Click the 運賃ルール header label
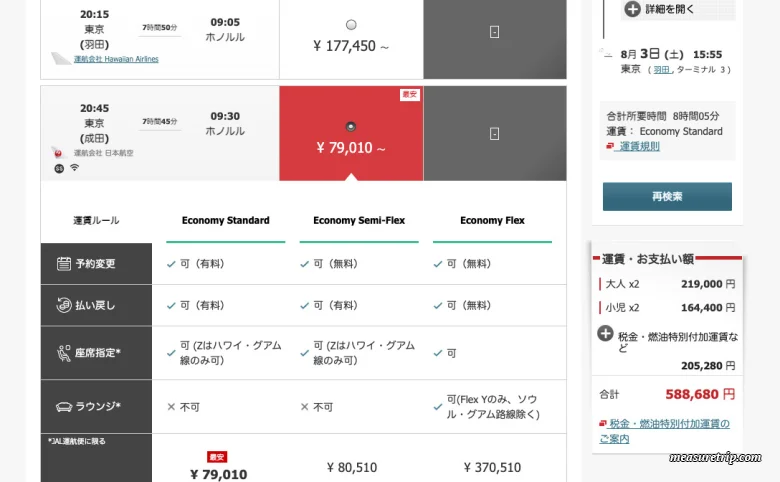This screenshot has width=780, height=482. click(x=96, y=220)
